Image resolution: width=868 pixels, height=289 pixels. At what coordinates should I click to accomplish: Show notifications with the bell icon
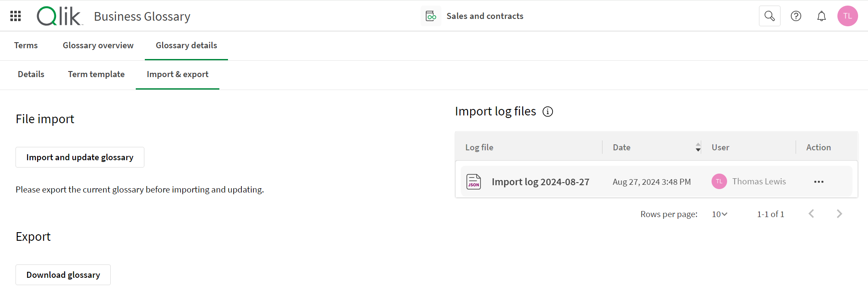point(821,16)
